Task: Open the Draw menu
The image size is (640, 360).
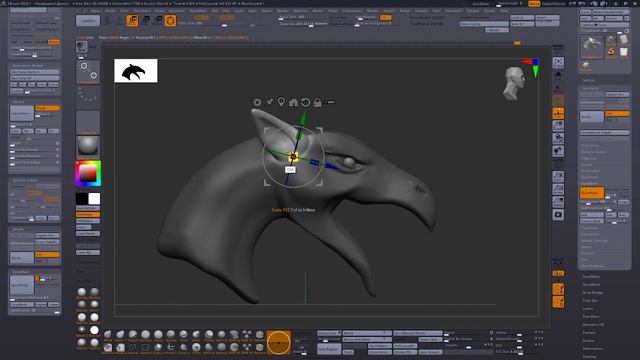Action: click(160, 11)
